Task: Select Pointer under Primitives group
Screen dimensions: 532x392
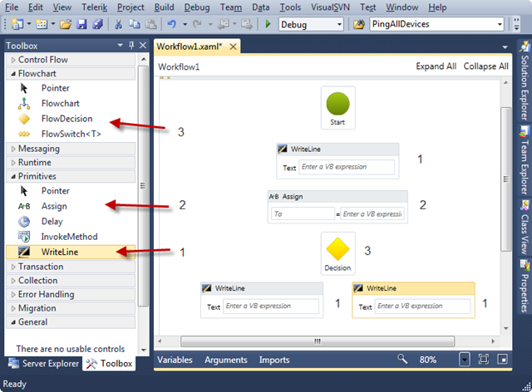Action: [x=56, y=191]
